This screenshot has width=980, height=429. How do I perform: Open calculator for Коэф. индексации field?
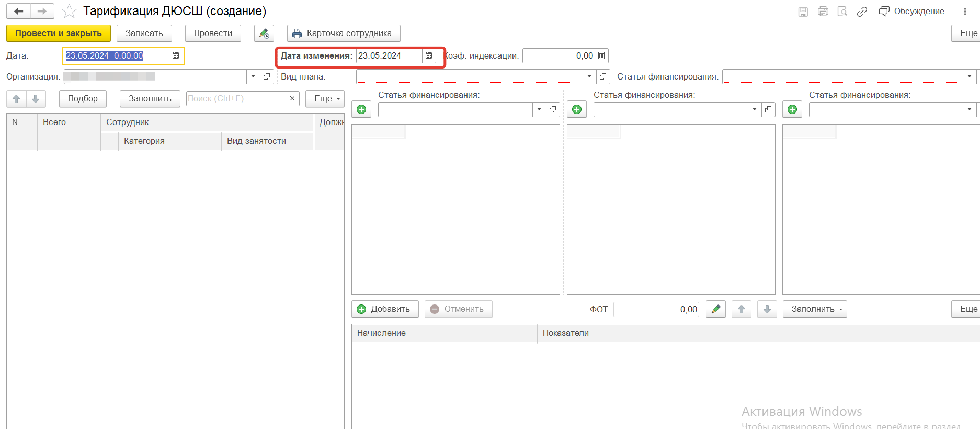[x=601, y=55]
